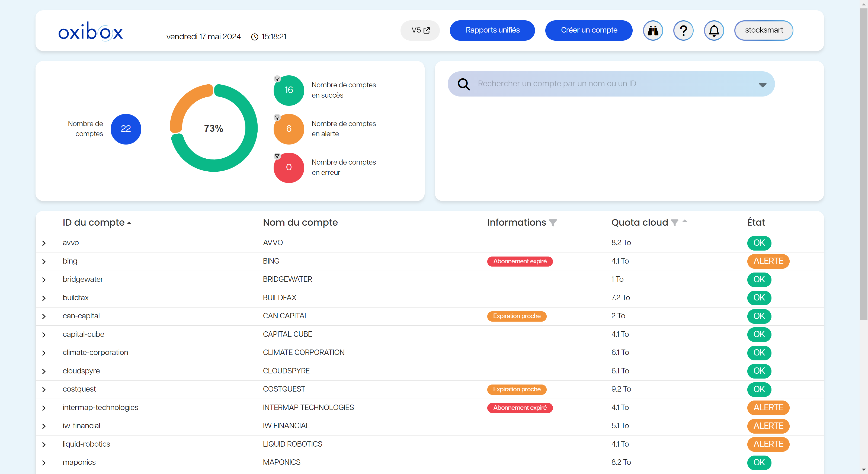Image resolution: width=868 pixels, height=474 pixels.
Task: Click the red 0 error counter
Action: tap(289, 167)
